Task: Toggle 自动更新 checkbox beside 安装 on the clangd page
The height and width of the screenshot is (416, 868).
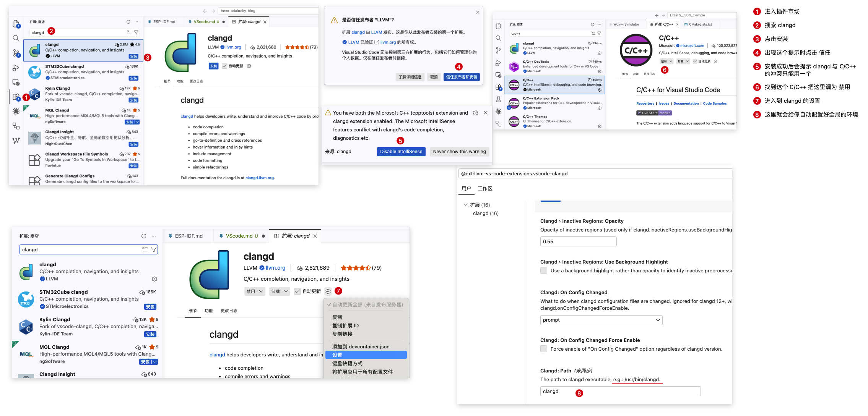Action: [224, 66]
